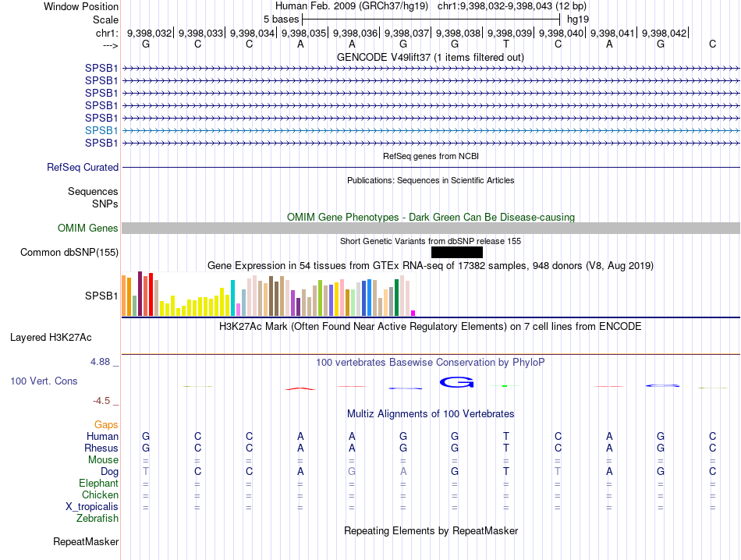Click H3K27Ac Mark on 7 cell lines title
This screenshot has width=741, height=560.
coord(431,327)
